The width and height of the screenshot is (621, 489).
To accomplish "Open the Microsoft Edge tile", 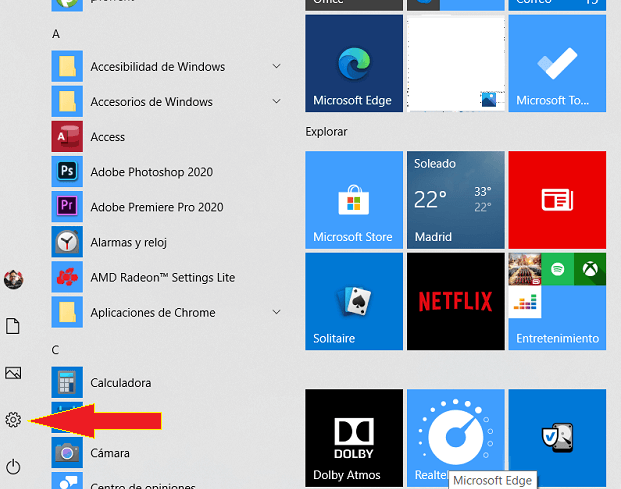I will coord(354,63).
